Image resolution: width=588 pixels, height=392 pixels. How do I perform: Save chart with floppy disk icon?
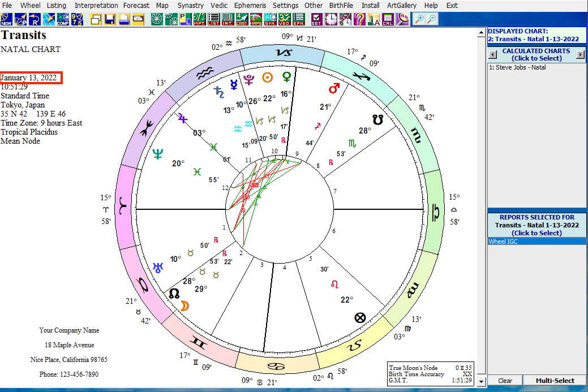click(110, 19)
